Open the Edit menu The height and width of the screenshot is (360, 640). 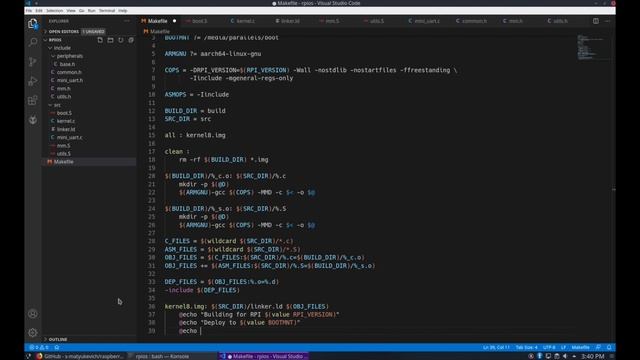pyautogui.click(x=39, y=11)
